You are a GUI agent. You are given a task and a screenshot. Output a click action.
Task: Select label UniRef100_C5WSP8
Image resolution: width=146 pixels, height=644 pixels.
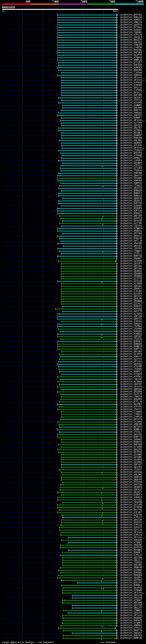click(x=131, y=45)
